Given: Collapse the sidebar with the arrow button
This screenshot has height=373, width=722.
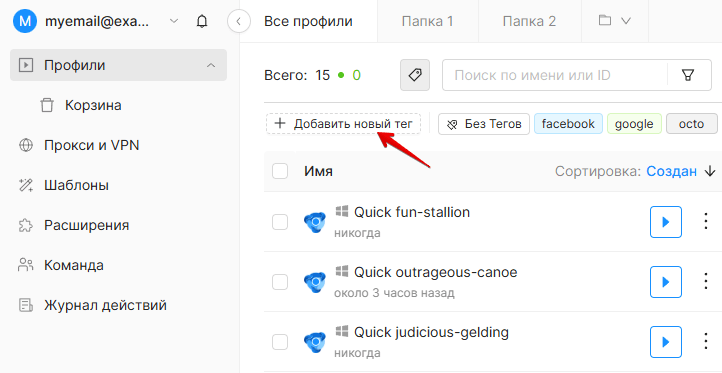Looking at the screenshot, I should click(x=239, y=21).
